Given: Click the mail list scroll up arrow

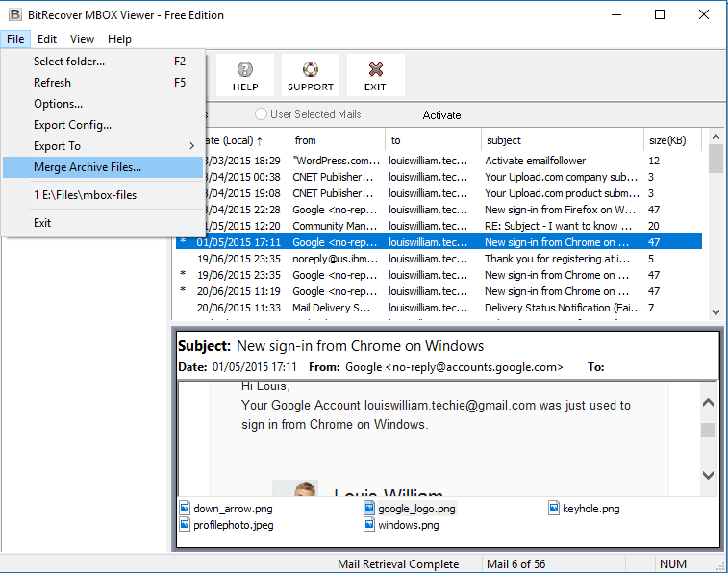Looking at the screenshot, I should tap(715, 137).
